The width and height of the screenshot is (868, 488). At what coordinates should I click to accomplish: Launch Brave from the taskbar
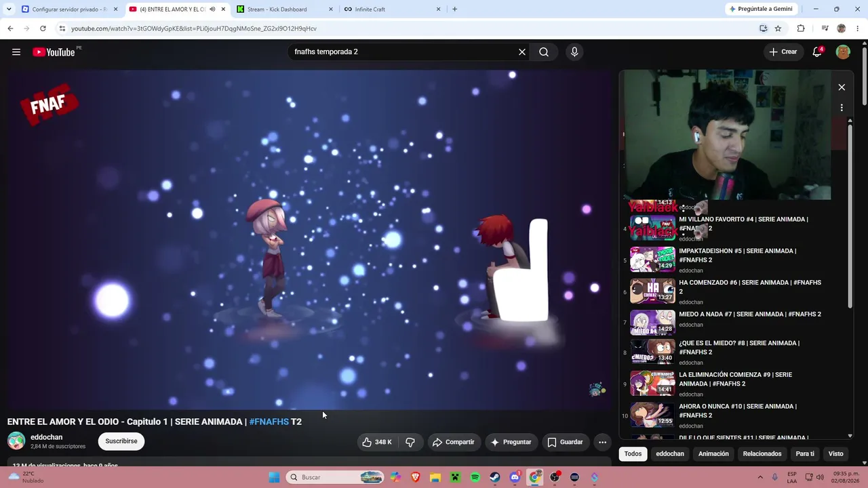415,477
